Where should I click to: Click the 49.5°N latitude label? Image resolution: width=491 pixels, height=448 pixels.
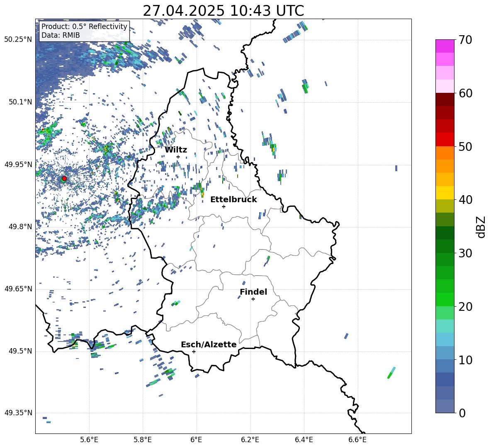click(x=20, y=351)
